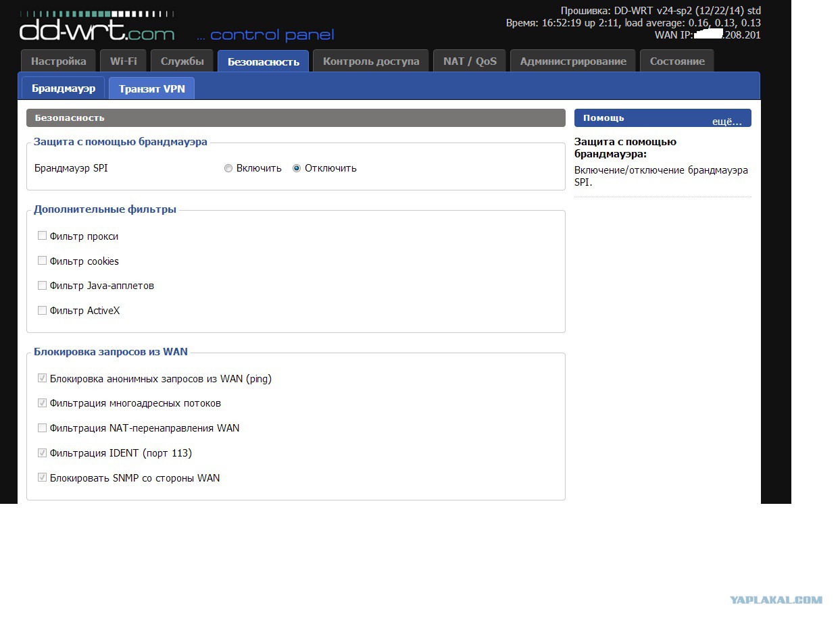Click the Дополнительные фильтры legend

[x=105, y=209]
